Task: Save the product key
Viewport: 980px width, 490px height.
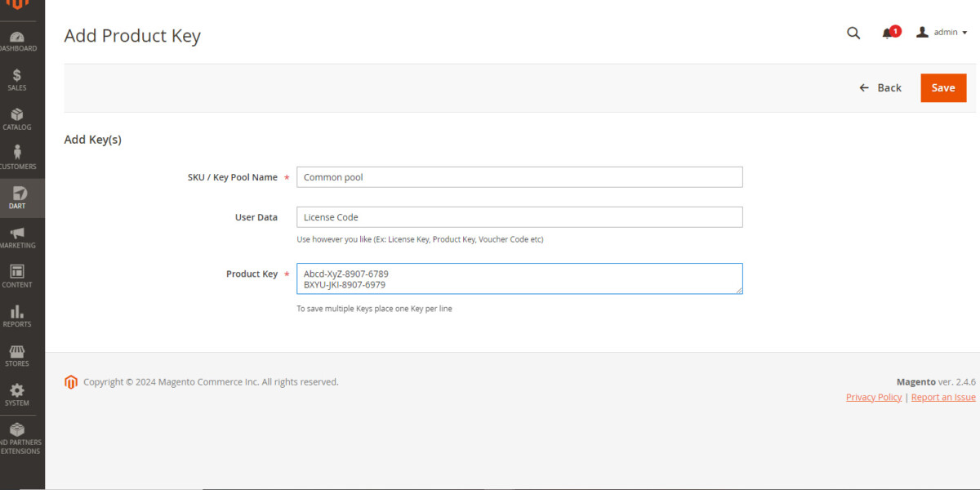Action: (943, 88)
